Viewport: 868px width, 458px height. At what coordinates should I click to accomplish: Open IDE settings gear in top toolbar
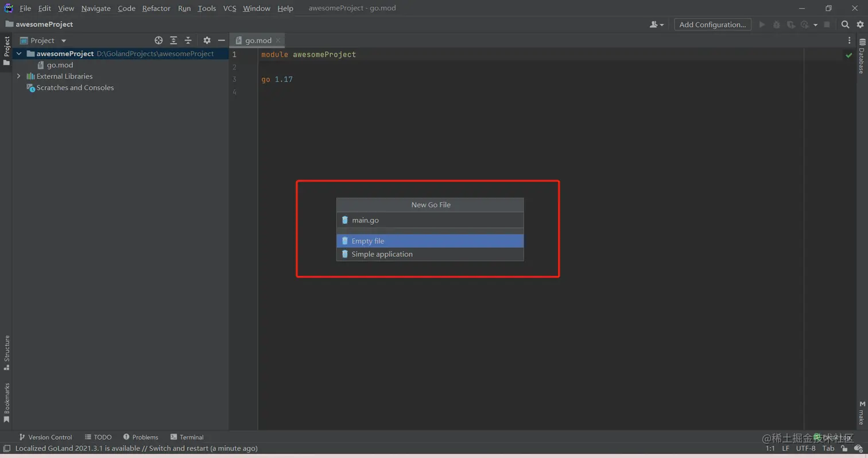(x=860, y=25)
